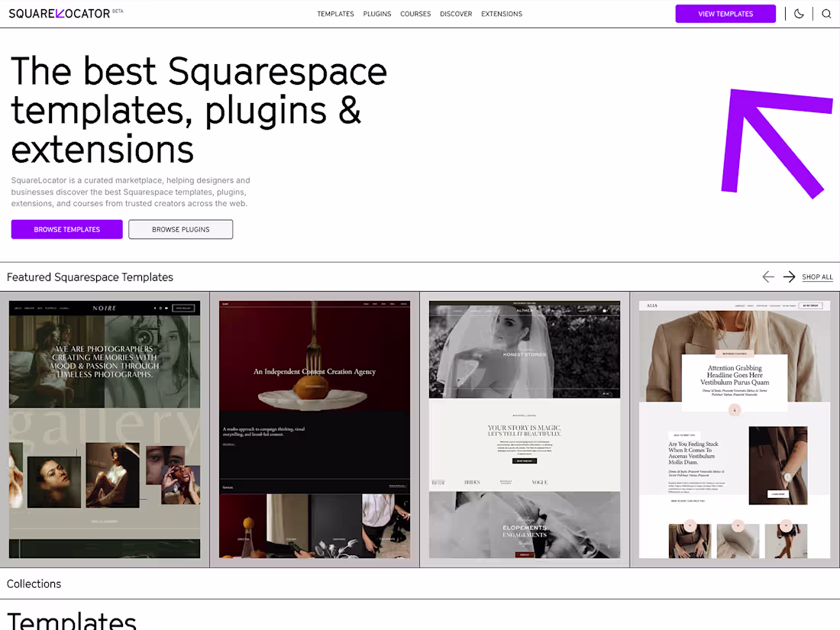Follow the Shop All link
The image size is (840, 630).
click(817, 277)
